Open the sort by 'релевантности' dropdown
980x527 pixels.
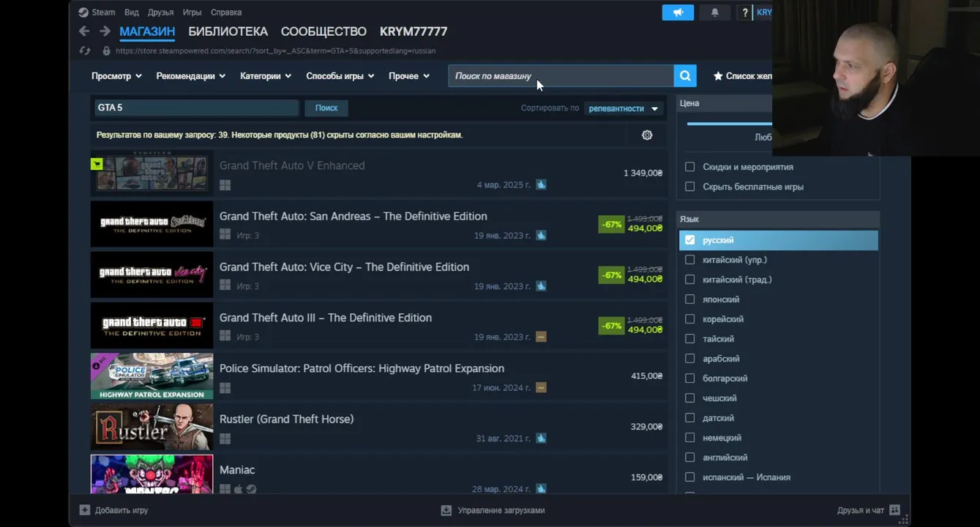tap(624, 108)
